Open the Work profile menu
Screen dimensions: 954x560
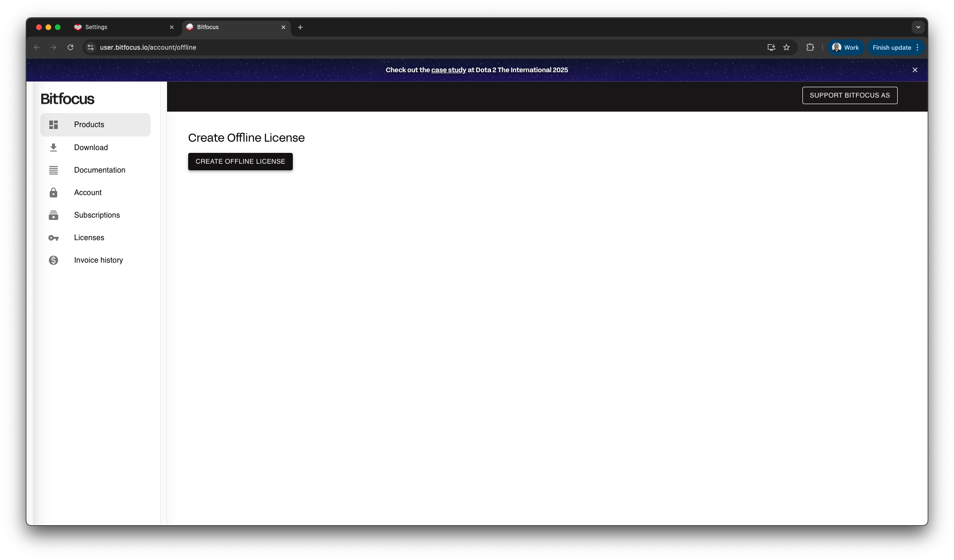(x=846, y=47)
